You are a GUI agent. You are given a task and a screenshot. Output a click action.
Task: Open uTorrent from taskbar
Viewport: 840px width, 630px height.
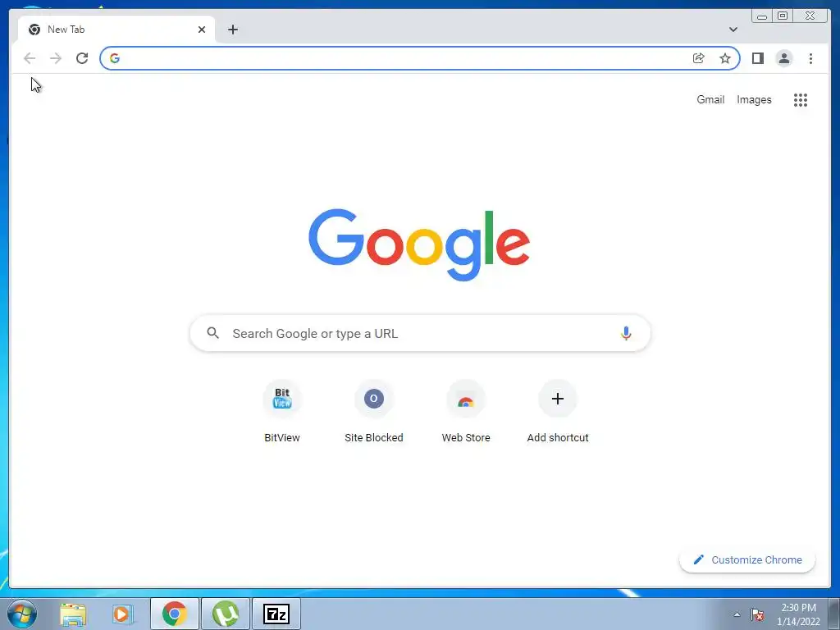pos(226,614)
